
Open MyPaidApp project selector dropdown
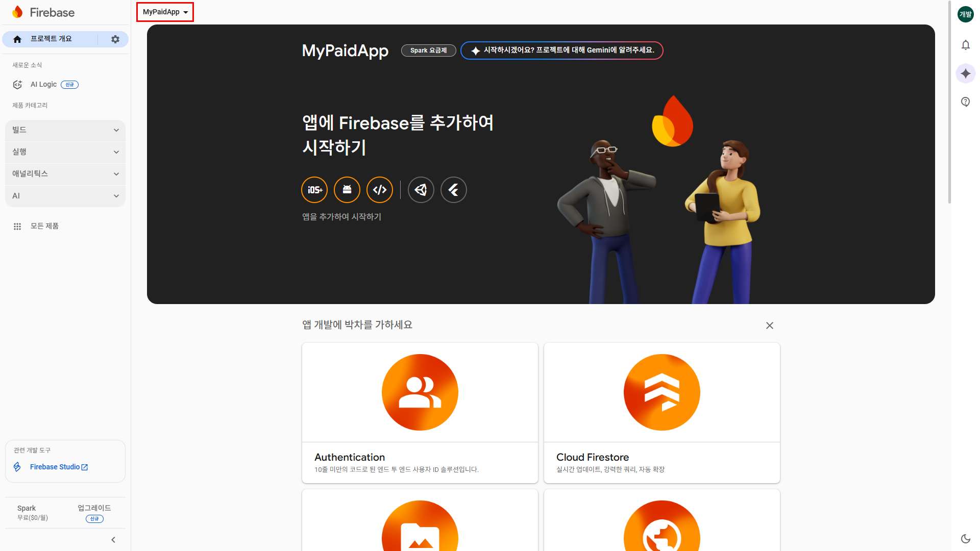point(165,12)
